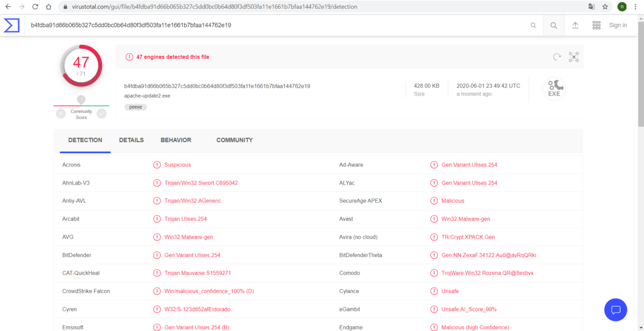The image size is (644, 331).
Task: Click BitDefenderTheta Gen:NN.ZexaF result
Action: pos(489,255)
